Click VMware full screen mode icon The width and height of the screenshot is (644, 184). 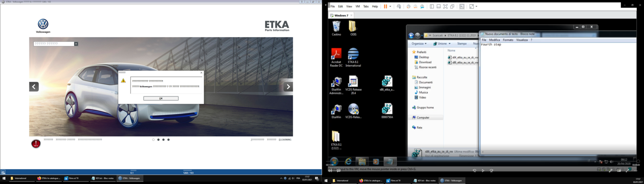tap(445, 6)
